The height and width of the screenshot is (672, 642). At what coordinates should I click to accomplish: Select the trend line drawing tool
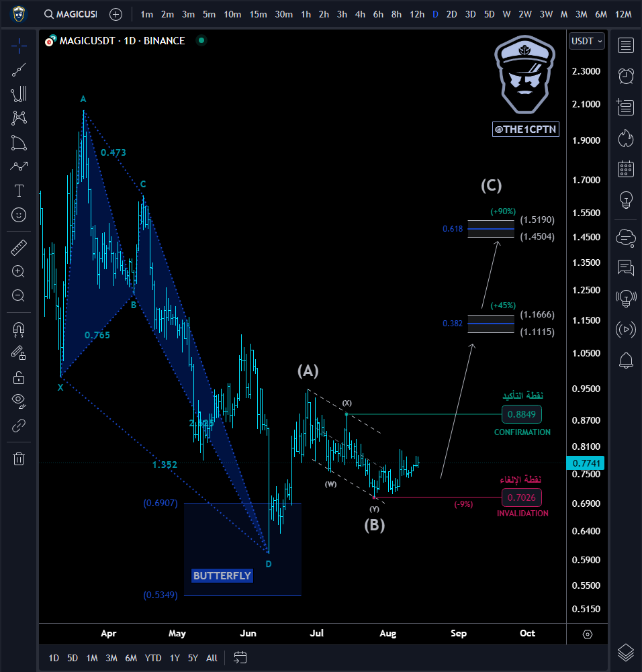[19, 70]
